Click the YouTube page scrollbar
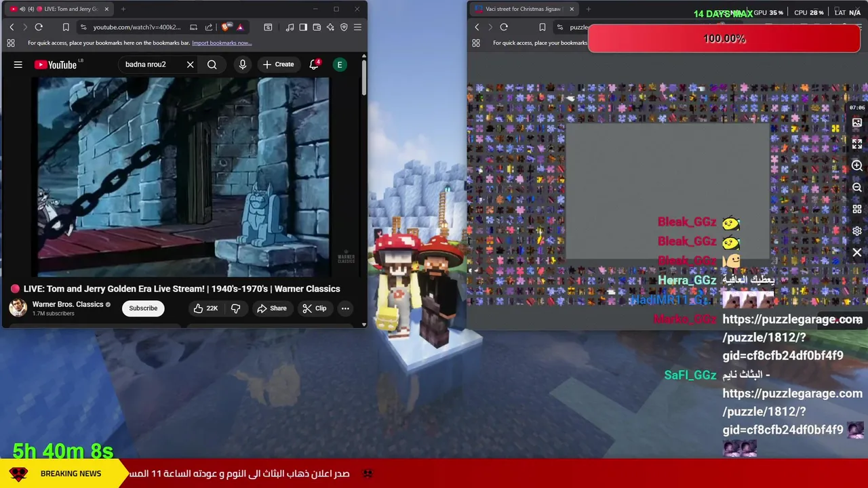 pyautogui.click(x=364, y=78)
